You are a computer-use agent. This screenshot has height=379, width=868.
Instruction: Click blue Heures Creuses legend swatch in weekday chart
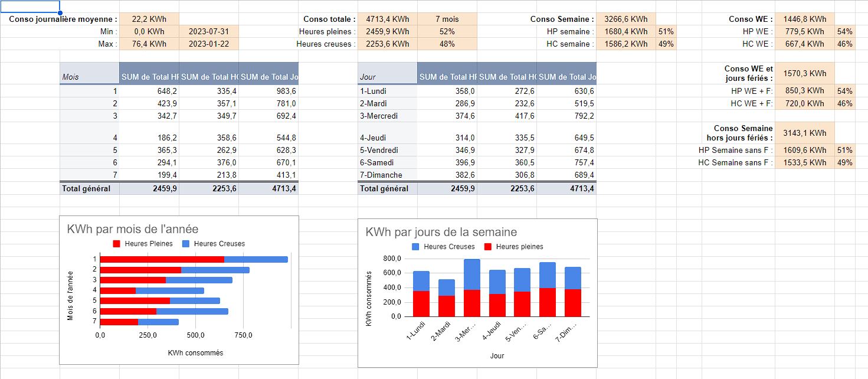click(415, 247)
